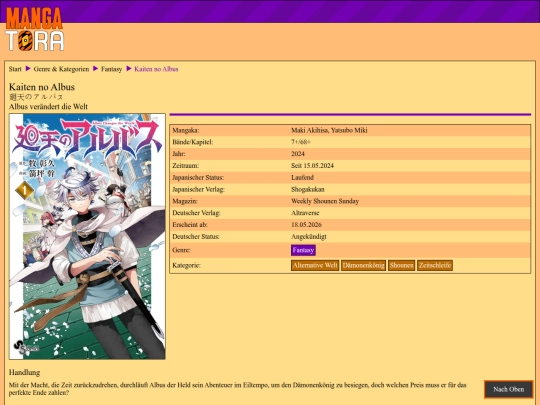540x405 pixels.
Task: Click the Laufend status value
Action: pyautogui.click(x=302, y=177)
